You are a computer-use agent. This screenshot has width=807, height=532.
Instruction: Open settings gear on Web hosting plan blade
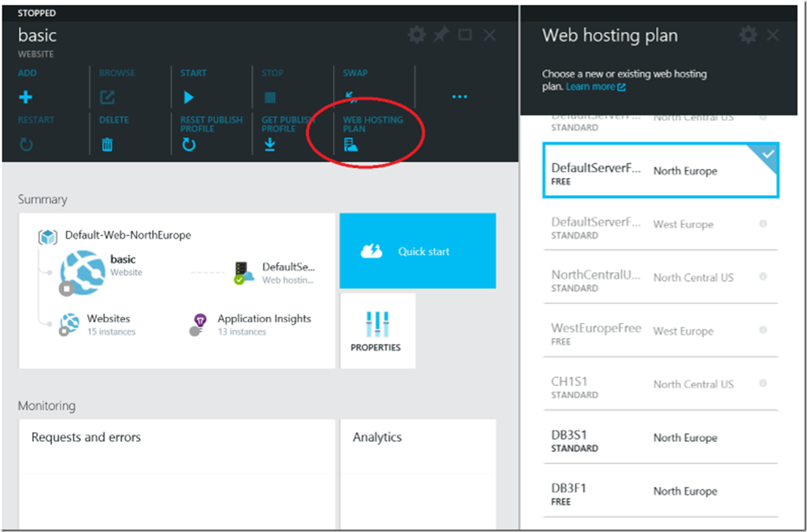click(x=748, y=35)
